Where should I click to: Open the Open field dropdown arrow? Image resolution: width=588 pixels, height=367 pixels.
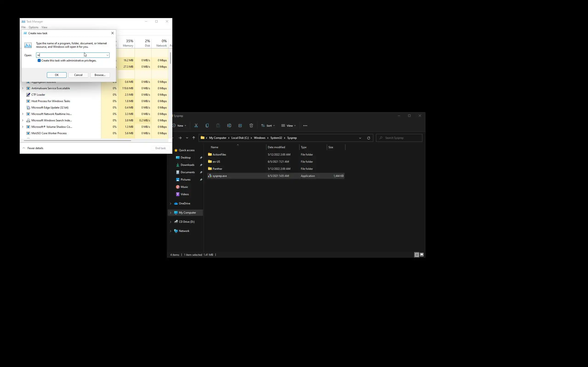pos(107,55)
